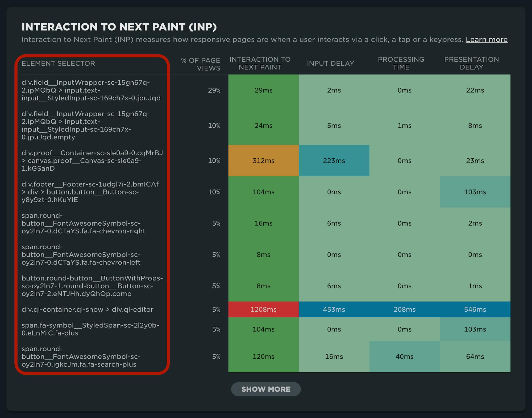The width and height of the screenshot is (532, 418).
Task: Click the red 1208ms INP cell
Action: pyautogui.click(x=263, y=309)
